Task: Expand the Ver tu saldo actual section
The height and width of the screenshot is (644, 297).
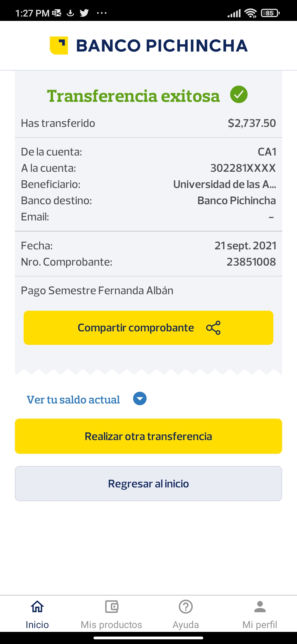Action: 73,400
